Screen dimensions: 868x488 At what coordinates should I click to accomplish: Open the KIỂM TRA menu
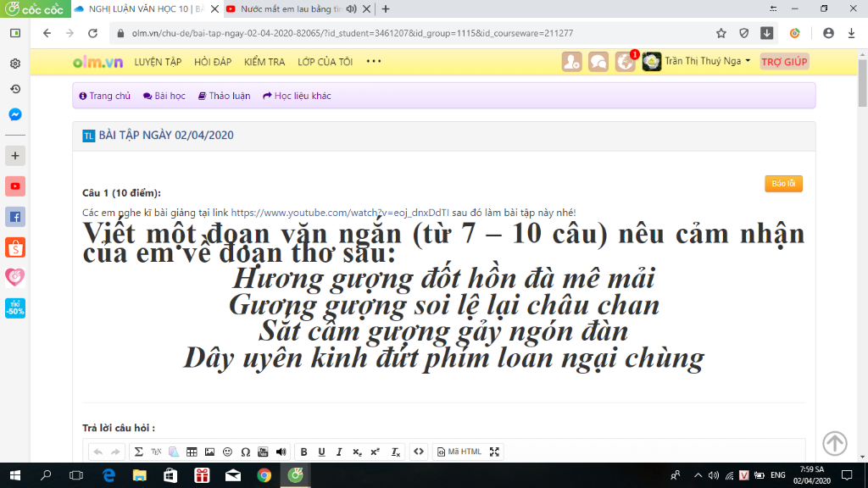click(264, 62)
